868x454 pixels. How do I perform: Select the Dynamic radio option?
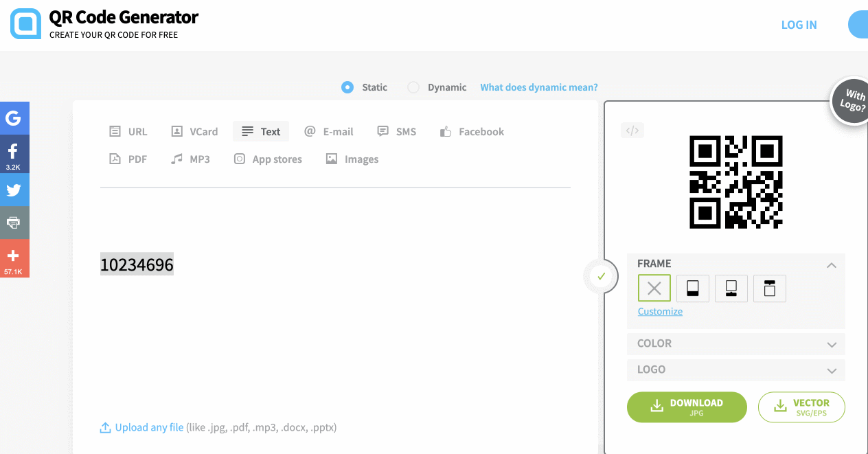[413, 87]
